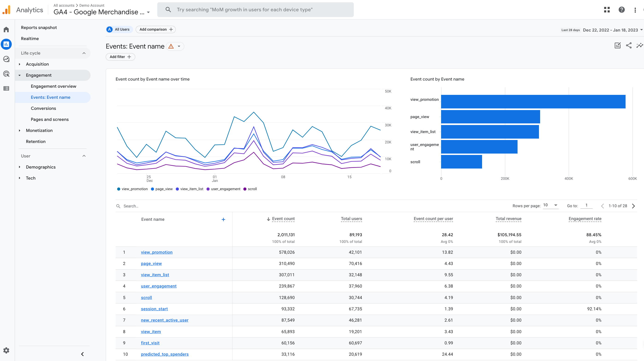Select Conversions in the sidebar
Viewport: 644px width, 361px height.
click(43, 108)
